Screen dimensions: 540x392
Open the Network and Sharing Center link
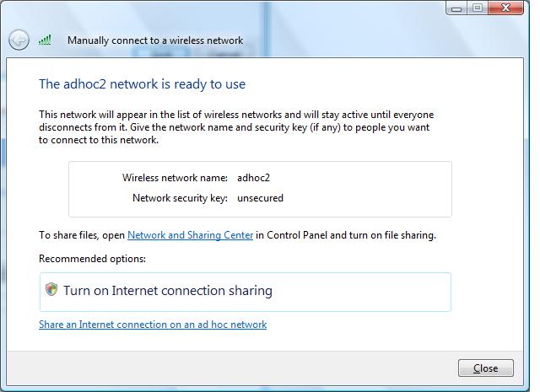pos(190,235)
